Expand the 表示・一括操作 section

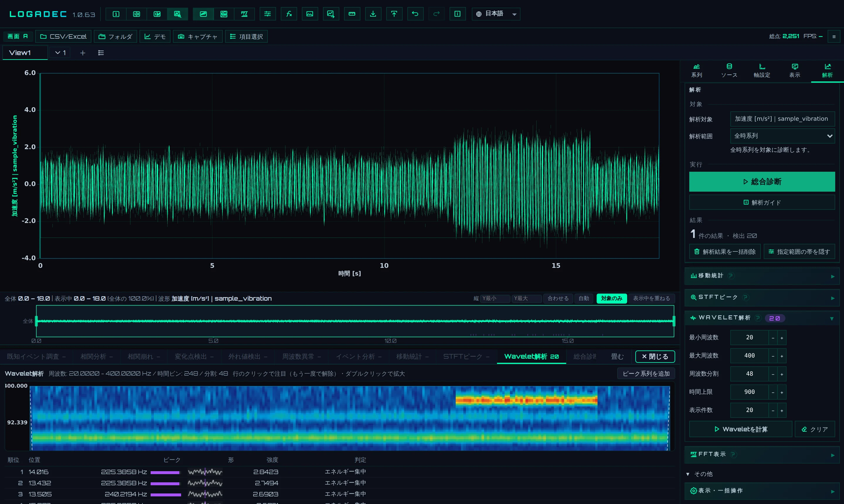pyautogui.click(x=762, y=491)
